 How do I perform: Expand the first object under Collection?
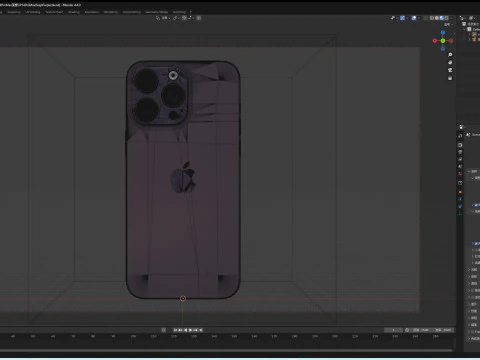tap(470, 34)
